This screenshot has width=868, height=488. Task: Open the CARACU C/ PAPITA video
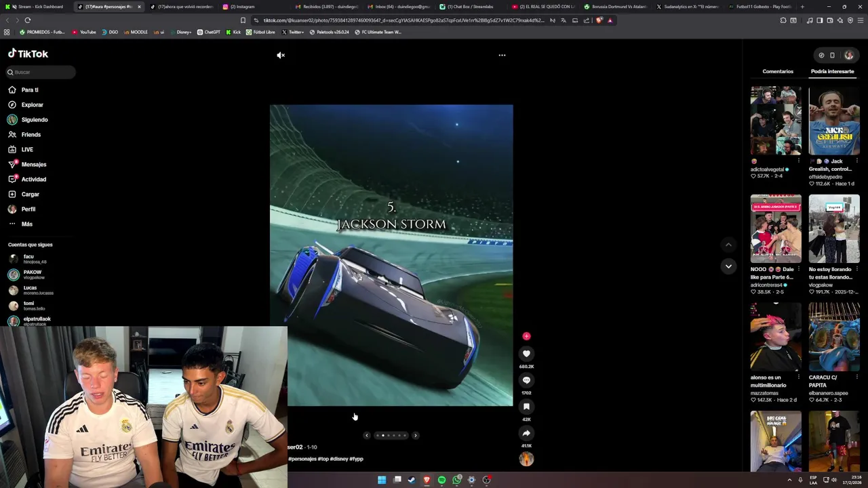click(834, 337)
